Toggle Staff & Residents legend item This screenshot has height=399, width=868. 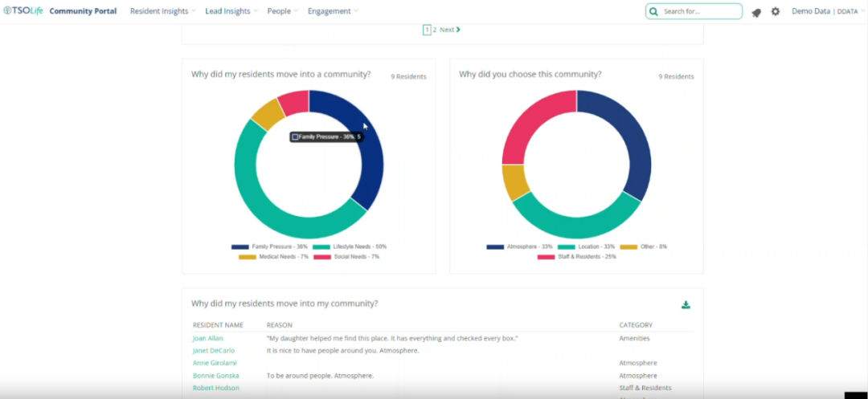tap(576, 257)
